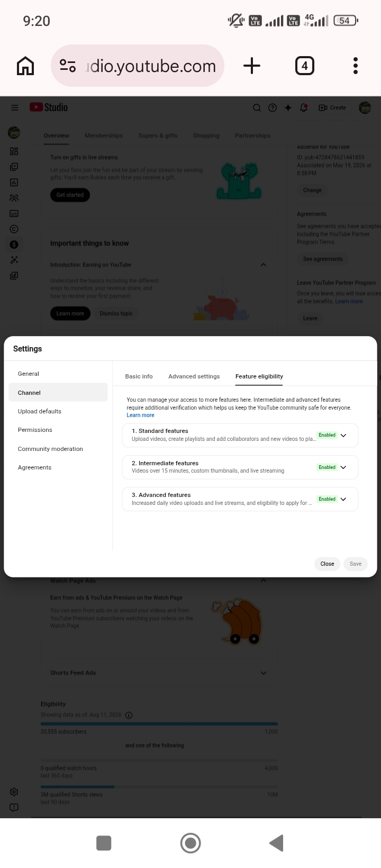This screenshot has height=868, width=381.
Task: Expand the Intermediate features section
Action: [x=343, y=467]
